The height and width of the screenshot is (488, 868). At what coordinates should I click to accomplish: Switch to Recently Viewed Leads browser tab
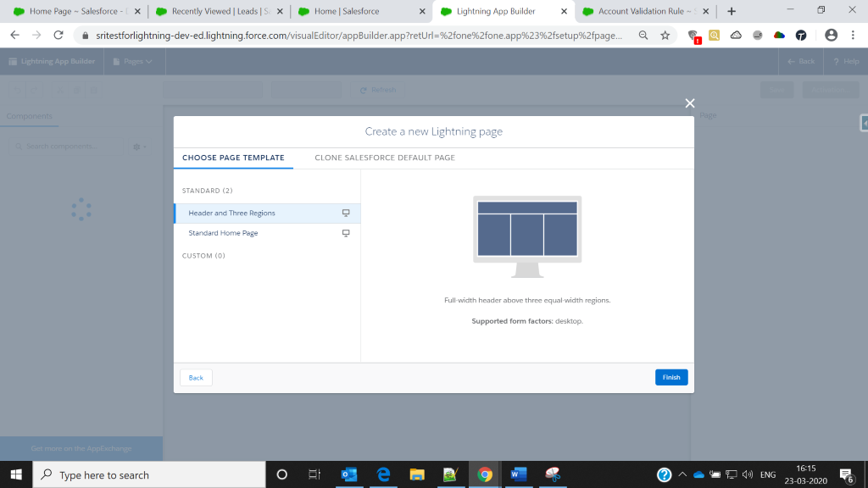point(217,11)
